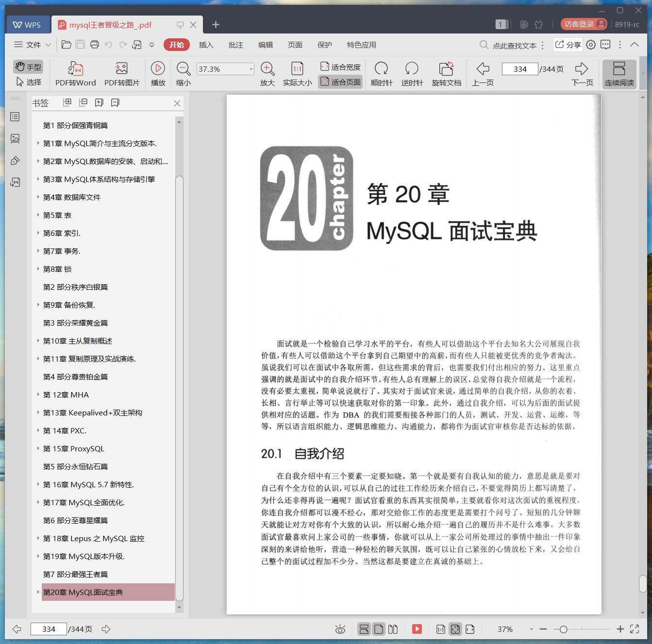
Task: Click the 分享 share button
Action: pos(568,45)
